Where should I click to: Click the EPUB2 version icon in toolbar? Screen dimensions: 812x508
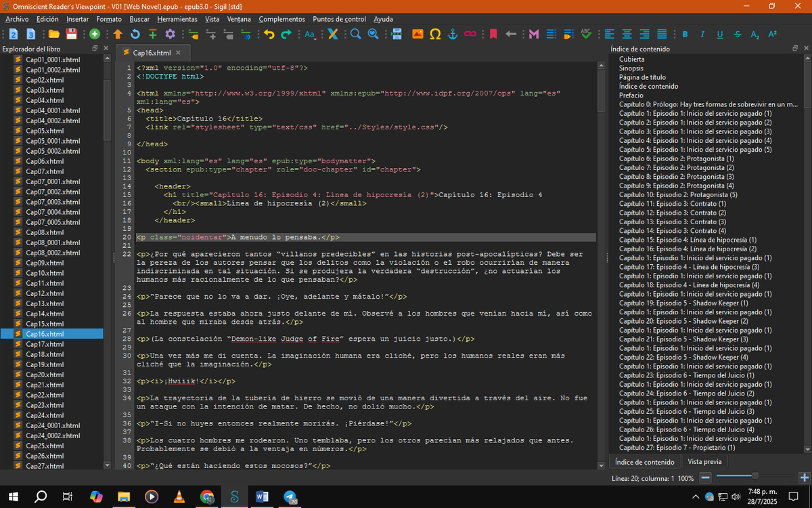click(x=14, y=34)
